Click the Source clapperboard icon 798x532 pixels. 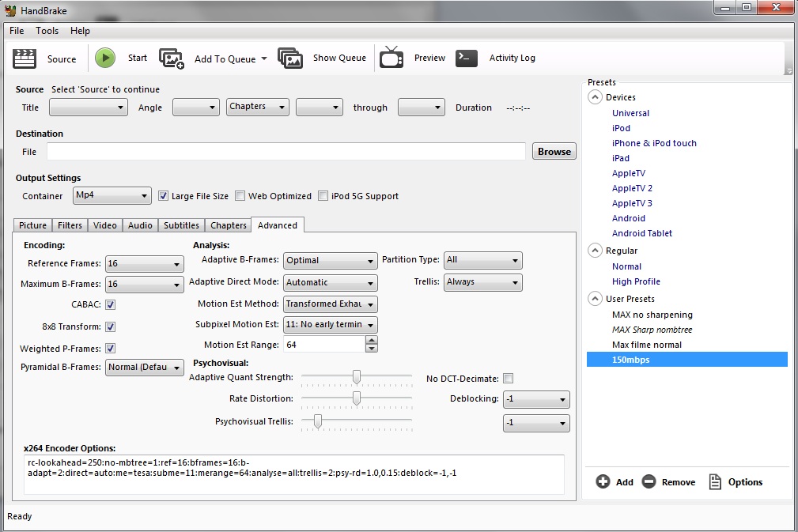coord(25,58)
